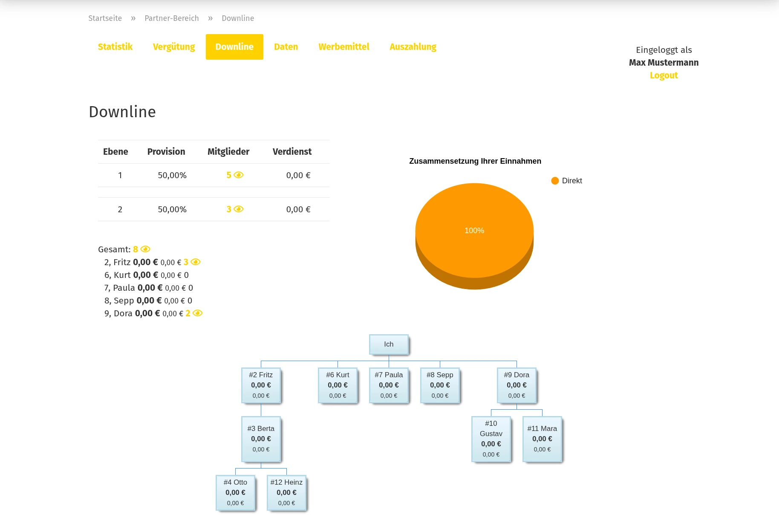Viewport: 779px width, 532px height.
Task: Navigate to Startseite breadcrumb
Action: (105, 18)
